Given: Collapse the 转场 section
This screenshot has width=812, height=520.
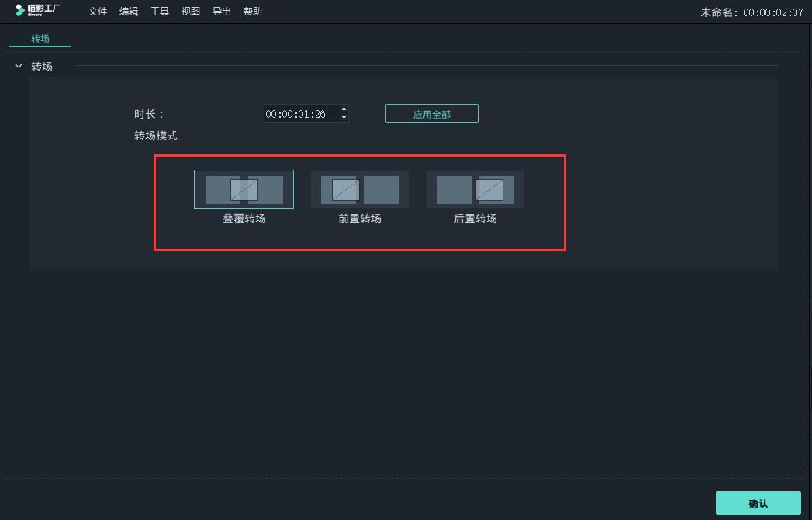Looking at the screenshot, I should point(18,67).
